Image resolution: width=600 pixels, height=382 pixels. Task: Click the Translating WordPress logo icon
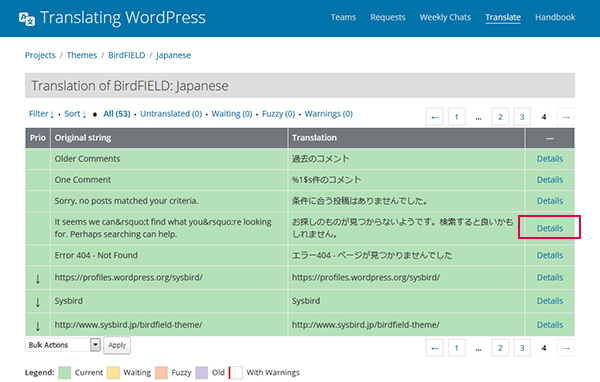[x=27, y=18]
